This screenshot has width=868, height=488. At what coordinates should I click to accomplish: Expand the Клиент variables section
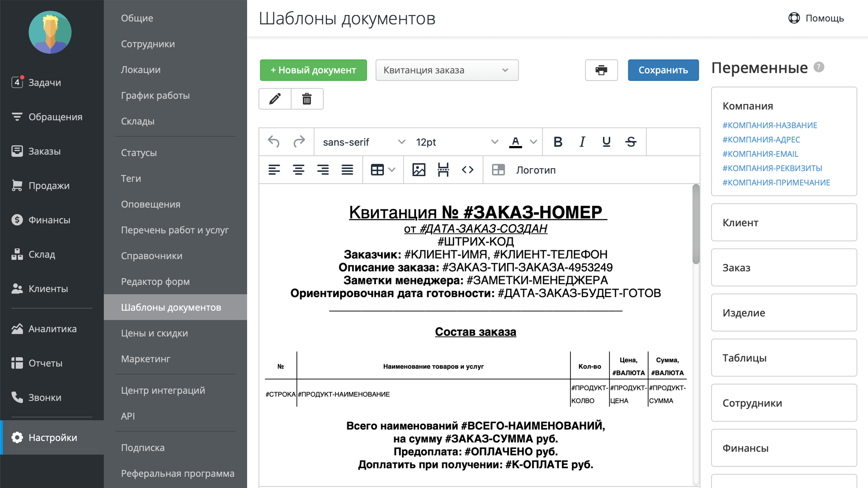point(784,222)
